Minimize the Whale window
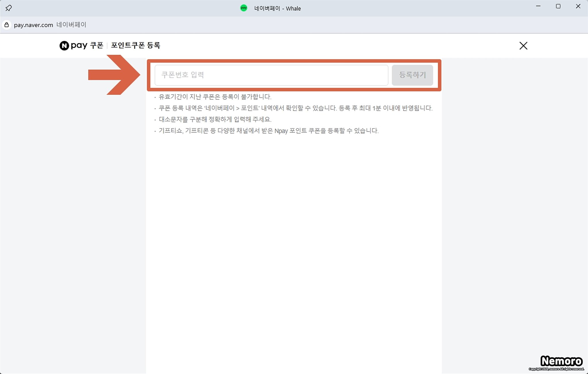 538,6
